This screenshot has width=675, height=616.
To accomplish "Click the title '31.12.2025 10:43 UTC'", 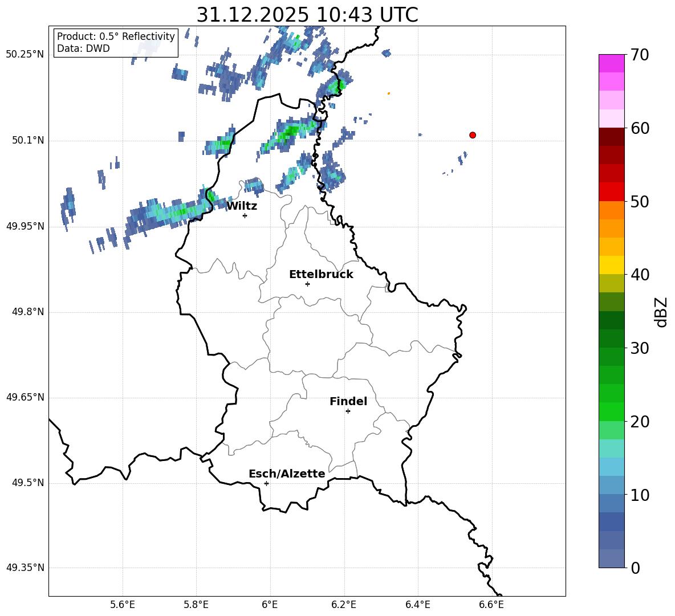I will click(307, 15).
